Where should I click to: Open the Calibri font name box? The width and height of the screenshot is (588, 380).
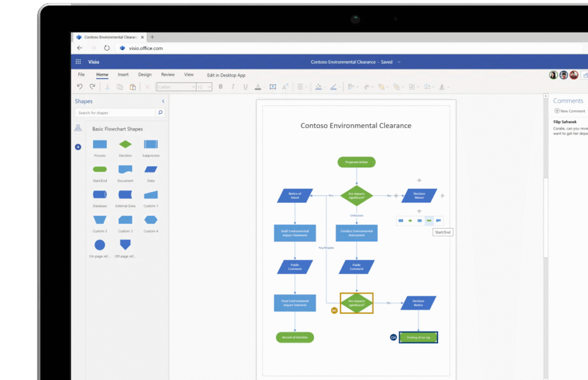176,87
